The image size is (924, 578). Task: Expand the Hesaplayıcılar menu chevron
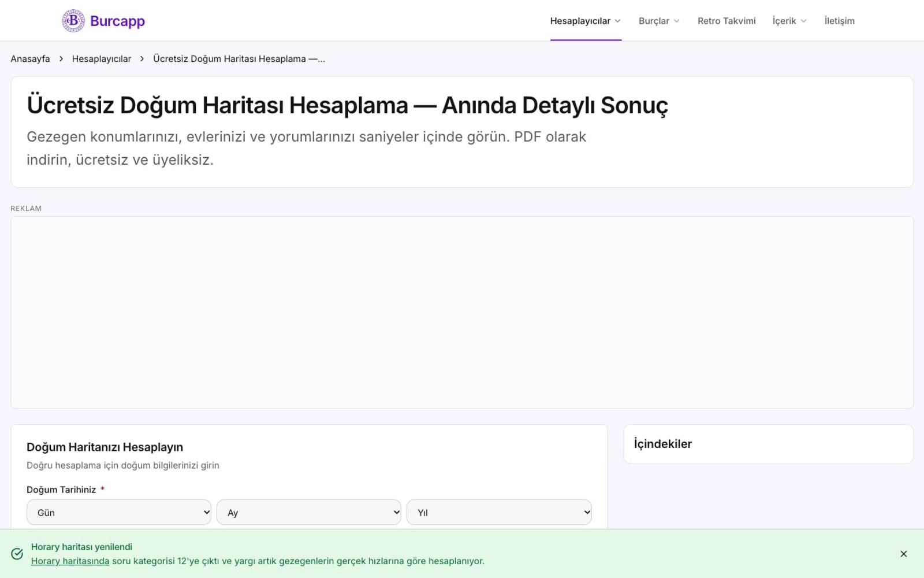pos(617,21)
